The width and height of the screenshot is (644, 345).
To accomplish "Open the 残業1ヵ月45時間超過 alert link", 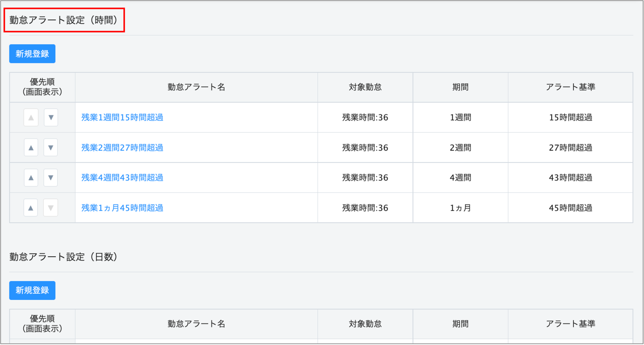I will pyautogui.click(x=122, y=208).
